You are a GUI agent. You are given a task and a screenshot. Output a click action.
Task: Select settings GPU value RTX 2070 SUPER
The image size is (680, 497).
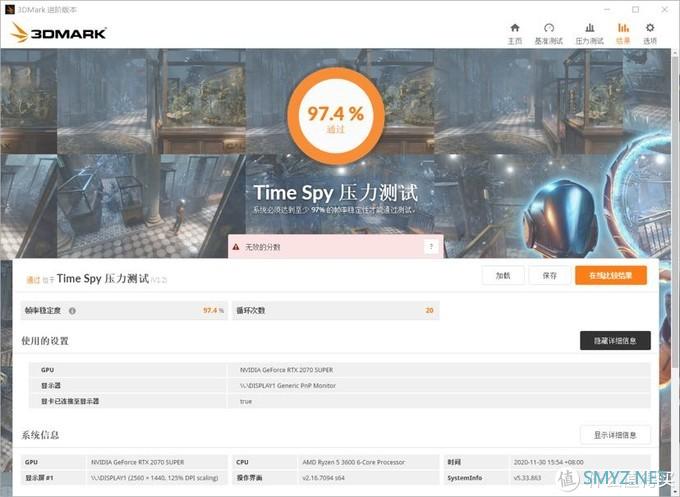287,370
